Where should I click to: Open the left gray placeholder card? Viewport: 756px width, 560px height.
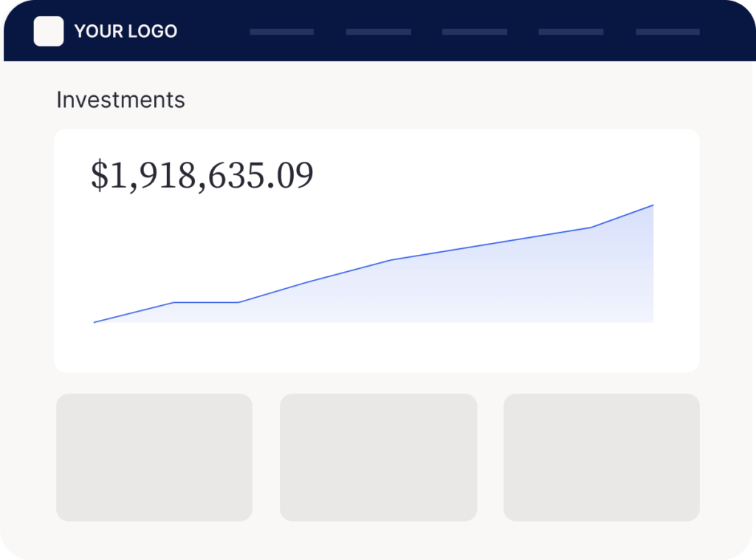tap(154, 457)
